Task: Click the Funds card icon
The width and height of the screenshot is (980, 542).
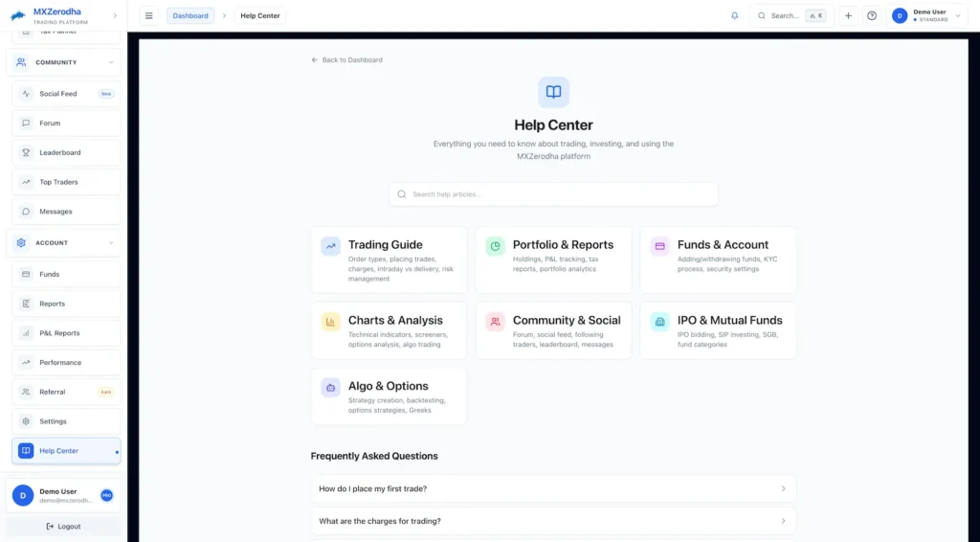Action: [x=26, y=274]
